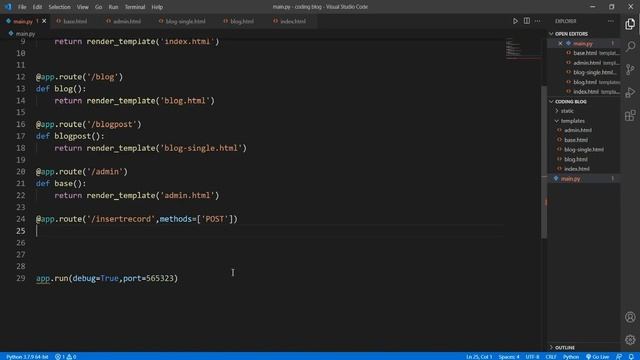Collapse the templates folder
Image resolution: width=640 pixels, height=360 pixels.
click(x=572, y=121)
